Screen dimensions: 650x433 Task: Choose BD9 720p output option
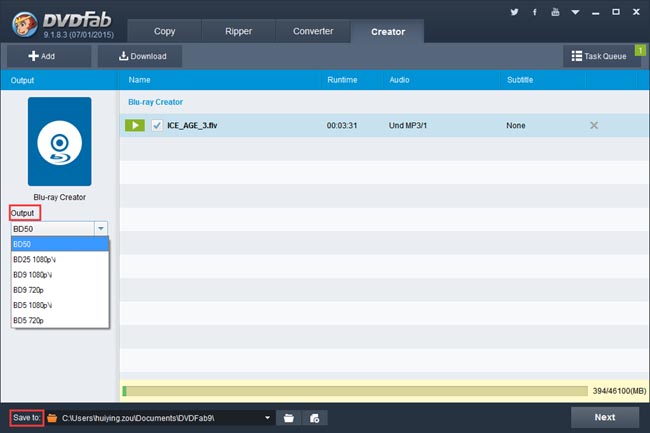(x=60, y=290)
